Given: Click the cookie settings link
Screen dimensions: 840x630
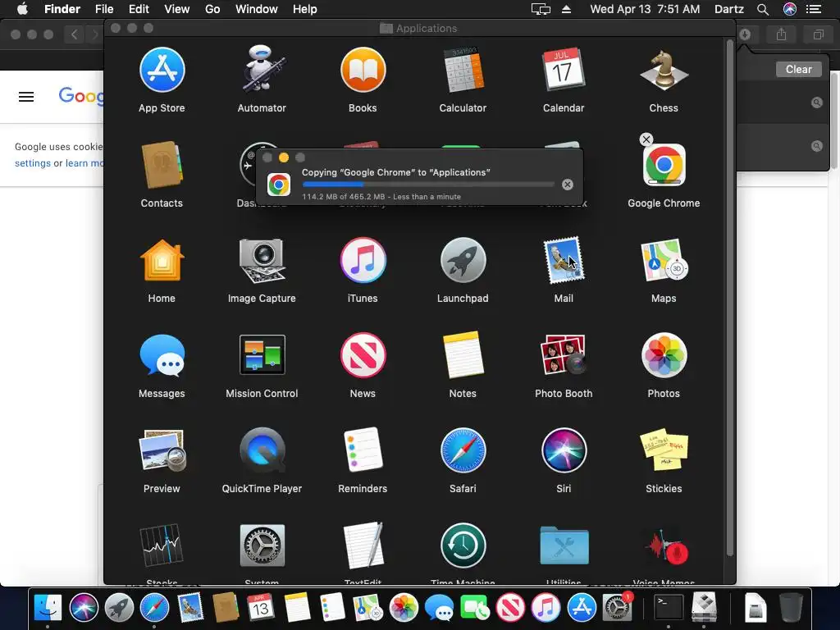Looking at the screenshot, I should click(x=33, y=163).
